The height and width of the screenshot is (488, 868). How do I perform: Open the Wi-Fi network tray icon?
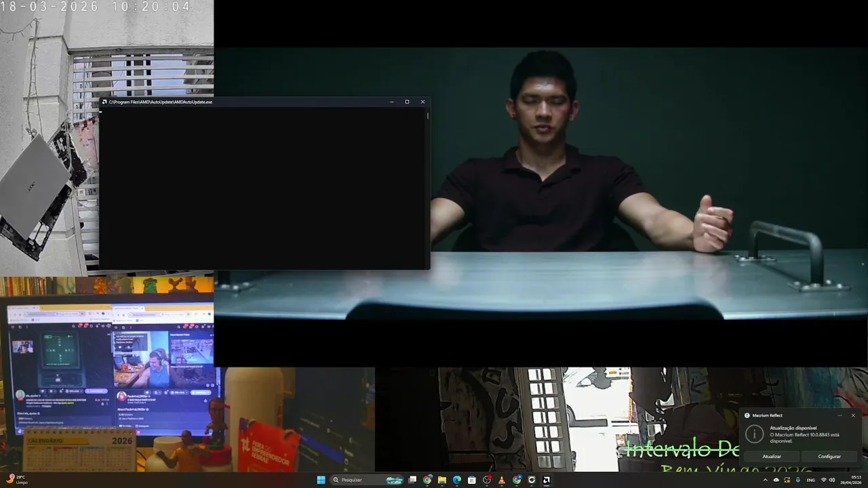[824, 480]
